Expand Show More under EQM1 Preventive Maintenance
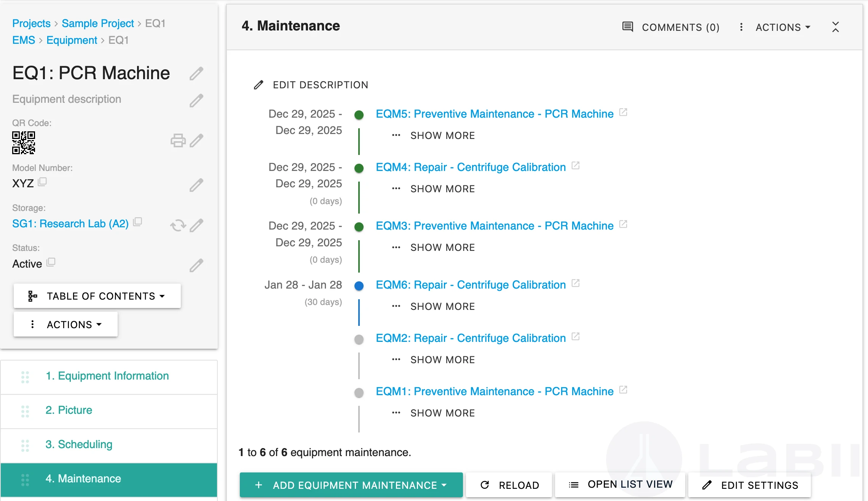The image size is (868, 501). [x=442, y=413]
